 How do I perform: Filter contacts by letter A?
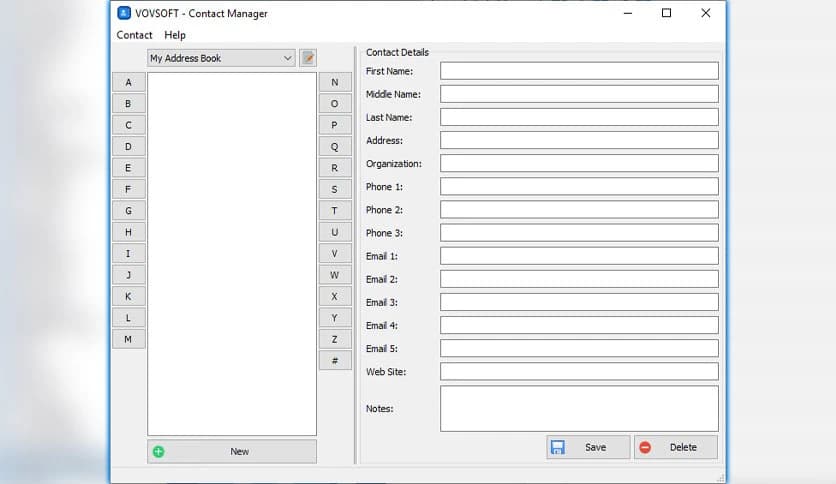128,83
